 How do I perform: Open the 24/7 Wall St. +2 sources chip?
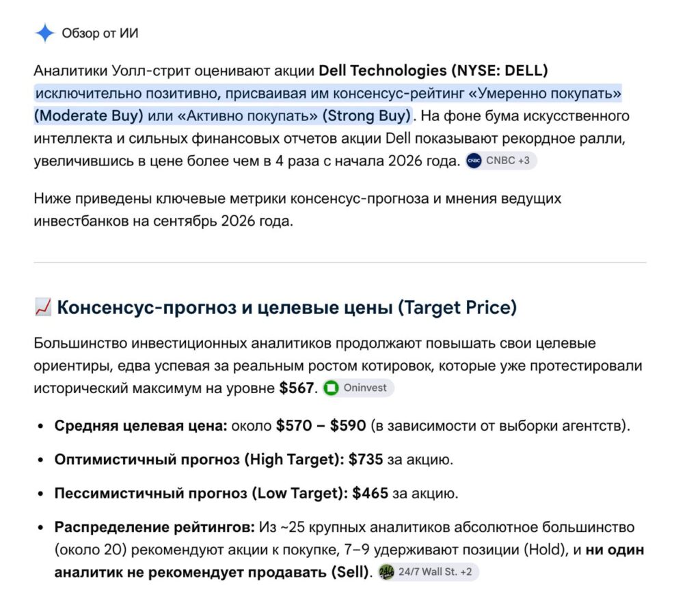point(428,572)
